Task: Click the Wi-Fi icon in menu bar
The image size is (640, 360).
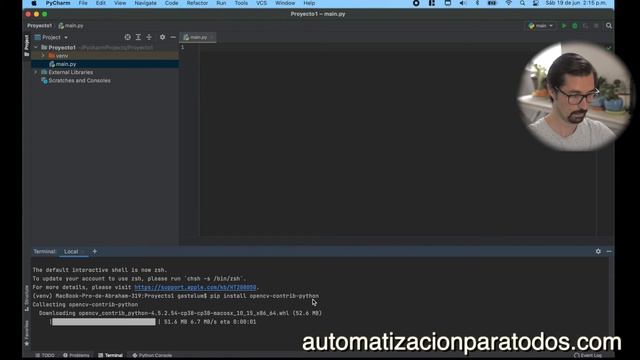Action: coord(508,3)
